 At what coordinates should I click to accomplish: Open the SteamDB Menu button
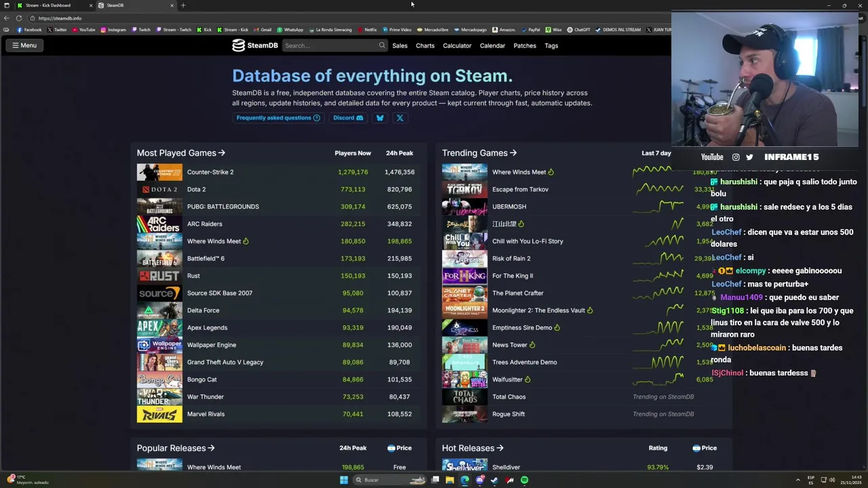(24, 45)
